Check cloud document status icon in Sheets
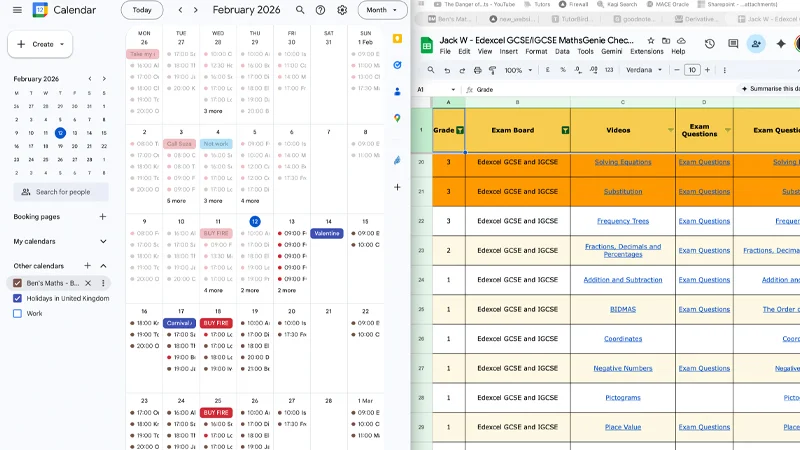 [x=681, y=40]
